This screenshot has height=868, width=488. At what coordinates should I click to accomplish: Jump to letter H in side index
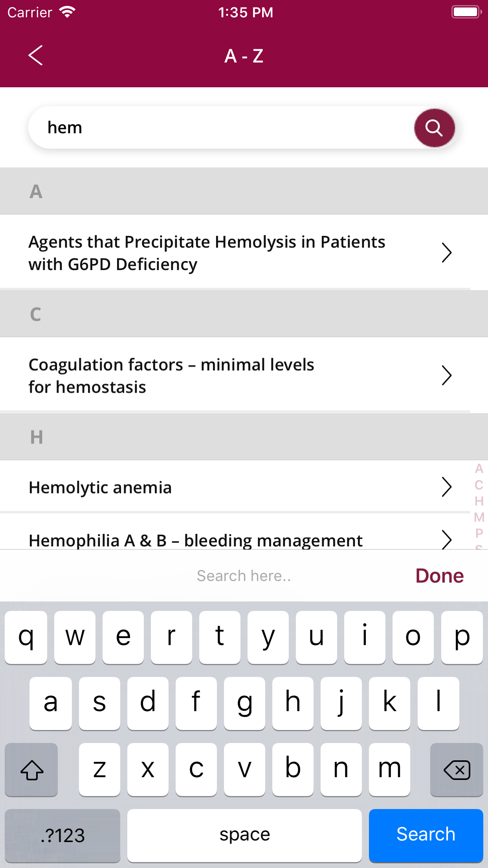coord(479,501)
